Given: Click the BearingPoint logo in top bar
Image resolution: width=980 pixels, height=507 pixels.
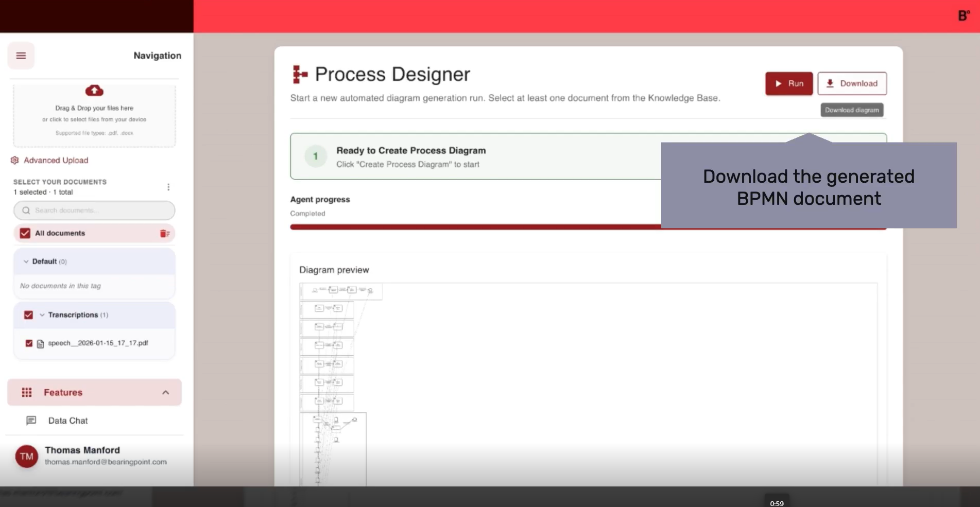Looking at the screenshot, I should coord(964,16).
